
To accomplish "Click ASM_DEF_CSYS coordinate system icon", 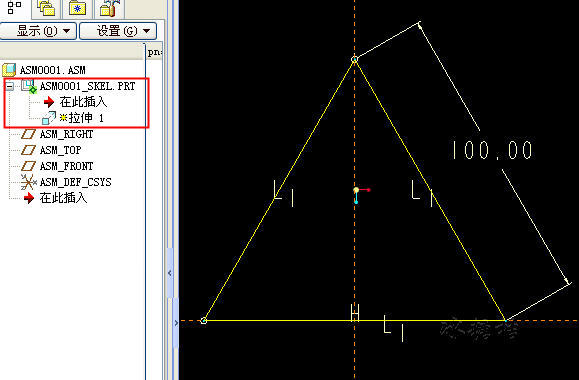I will pyautogui.click(x=28, y=182).
